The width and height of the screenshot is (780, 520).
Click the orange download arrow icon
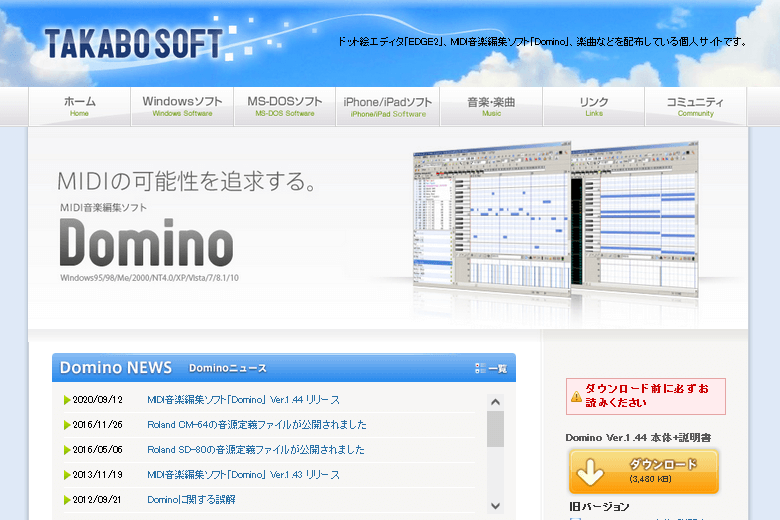tap(591, 471)
